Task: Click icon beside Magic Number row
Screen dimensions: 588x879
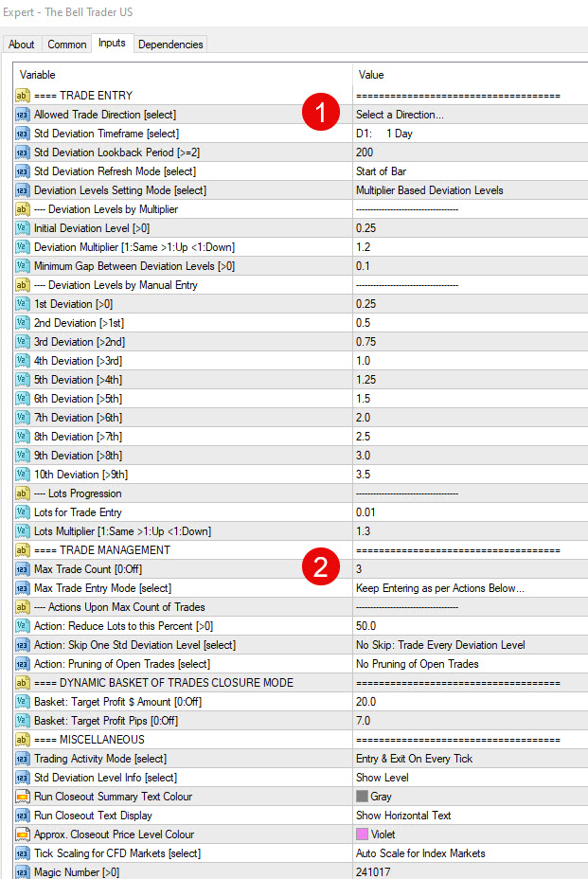Action: [22, 872]
